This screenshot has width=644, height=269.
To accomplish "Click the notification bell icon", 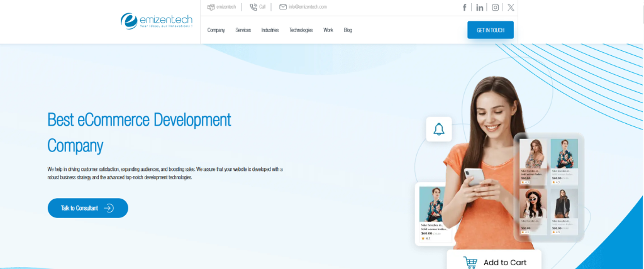I will (x=439, y=129).
